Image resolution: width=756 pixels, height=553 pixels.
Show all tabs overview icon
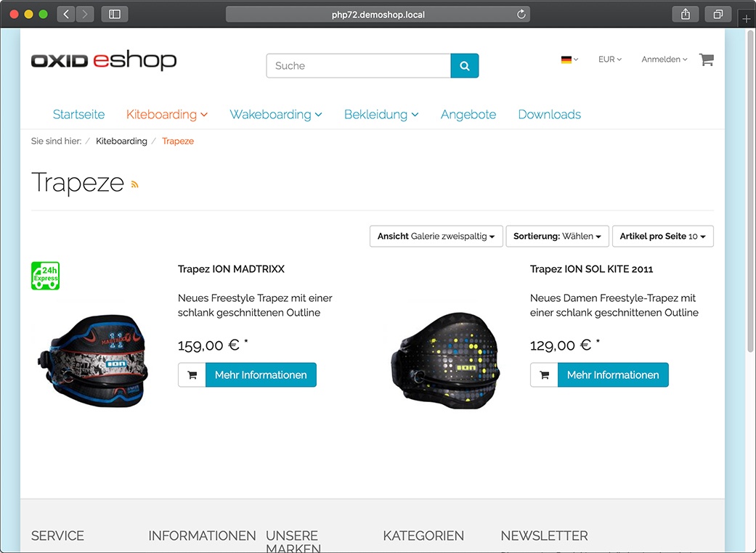coord(718,14)
